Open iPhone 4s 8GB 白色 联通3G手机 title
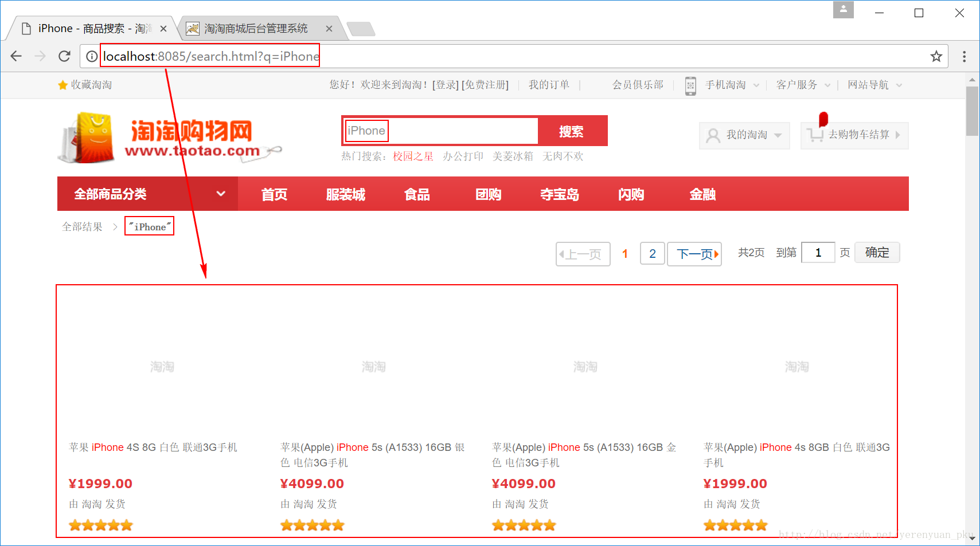This screenshot has height=546, width=980. (x=797, y=455)
